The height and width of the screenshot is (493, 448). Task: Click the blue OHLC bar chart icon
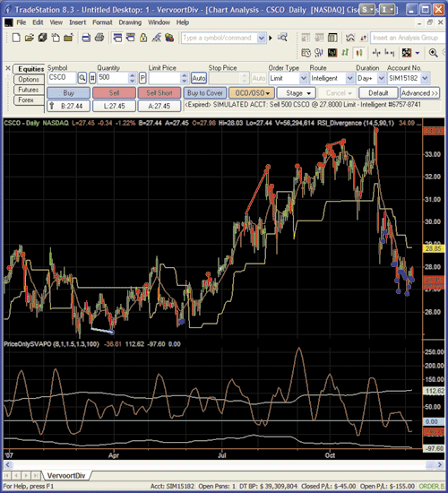click(x=376, y=53)
